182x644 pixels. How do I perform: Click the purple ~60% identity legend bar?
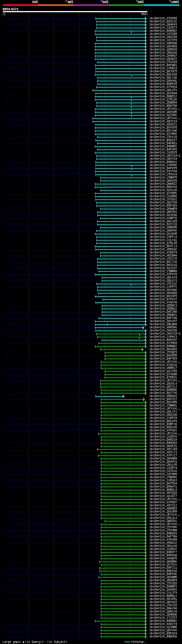click(91, 5)
